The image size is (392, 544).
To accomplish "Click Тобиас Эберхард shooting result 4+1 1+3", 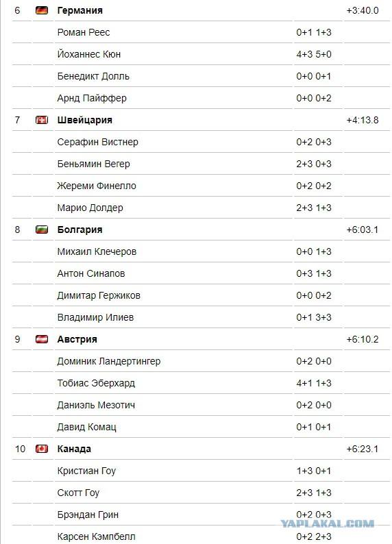I will [314, 383].
